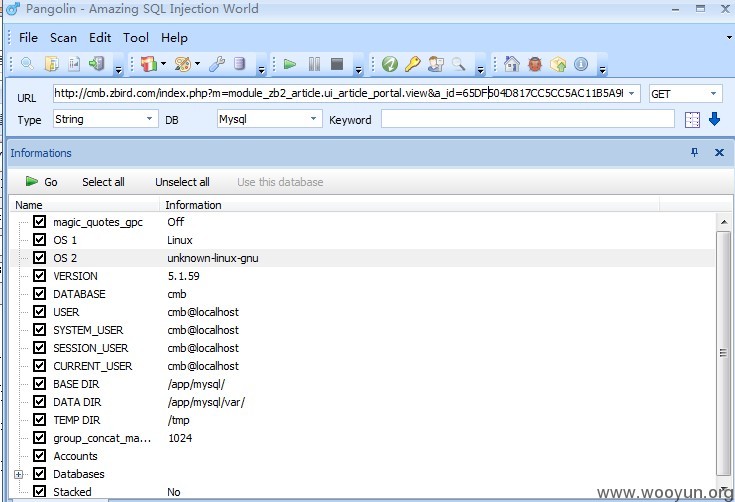
Task: Click Select all button
Action: tap(103, 182)
